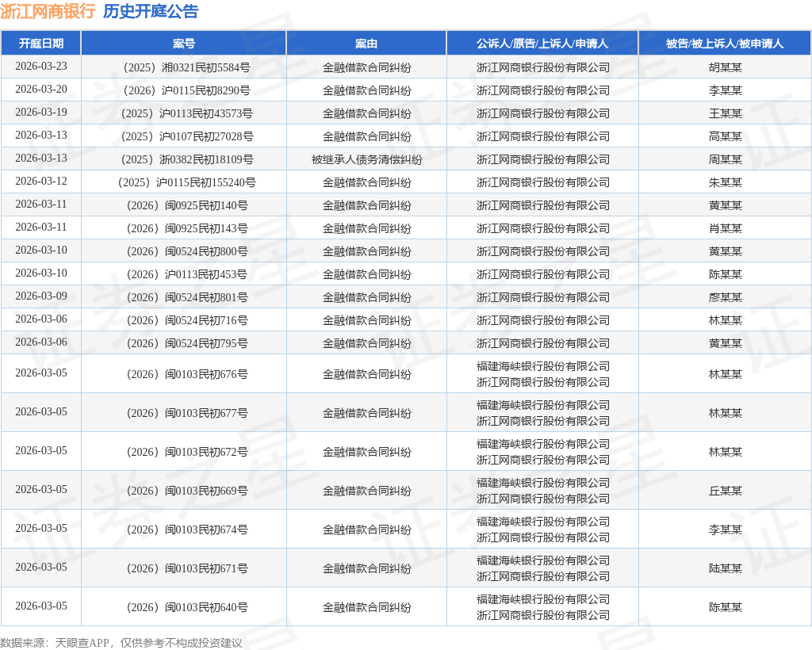Click case number (2026)闽0103民初672号
Screen dimensions: 812x650
[184, 452]
